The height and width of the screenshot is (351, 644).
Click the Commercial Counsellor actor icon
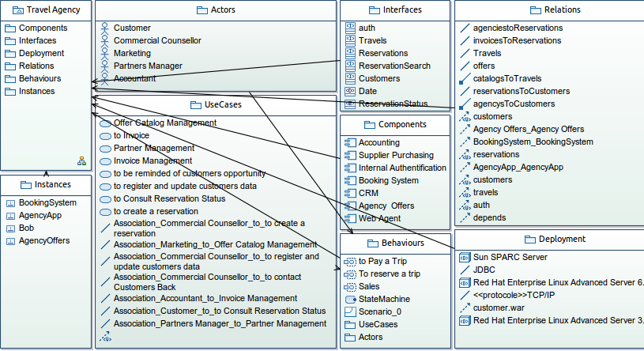click(x=105, y=40)
